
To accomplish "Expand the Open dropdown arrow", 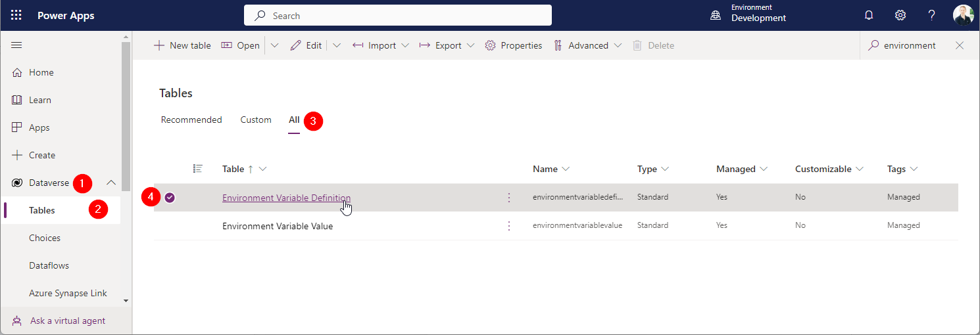I will pyautogui.click(x=275, y=45).
